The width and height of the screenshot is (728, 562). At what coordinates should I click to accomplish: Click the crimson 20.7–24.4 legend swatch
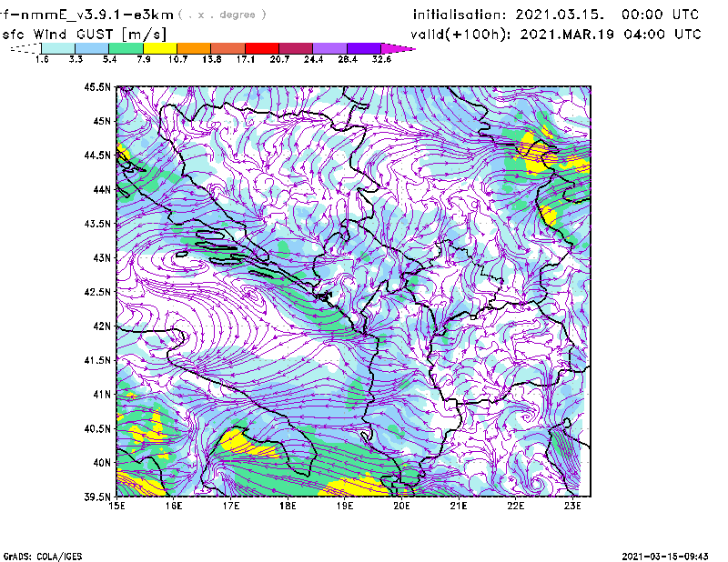coord(296,48)
